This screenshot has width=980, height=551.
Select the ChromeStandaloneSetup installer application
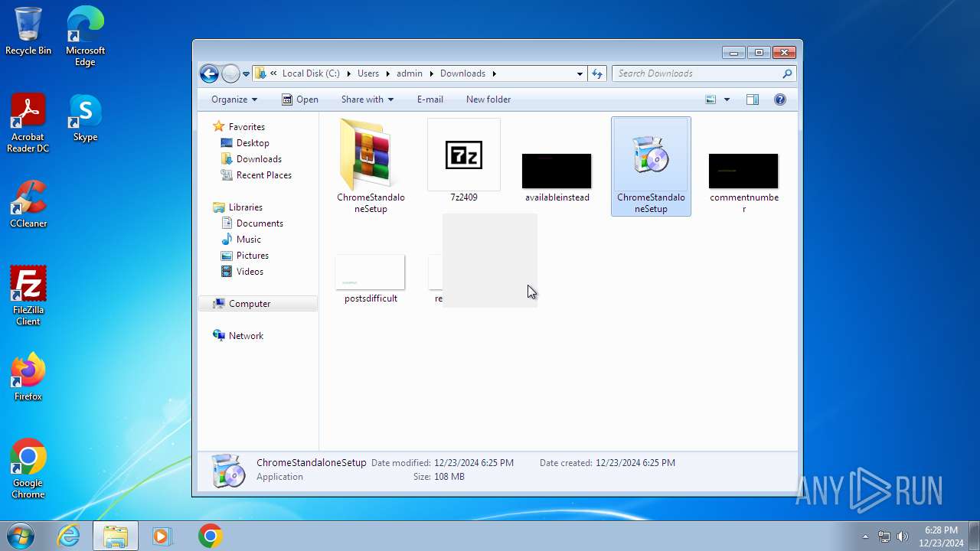[651, 166]
